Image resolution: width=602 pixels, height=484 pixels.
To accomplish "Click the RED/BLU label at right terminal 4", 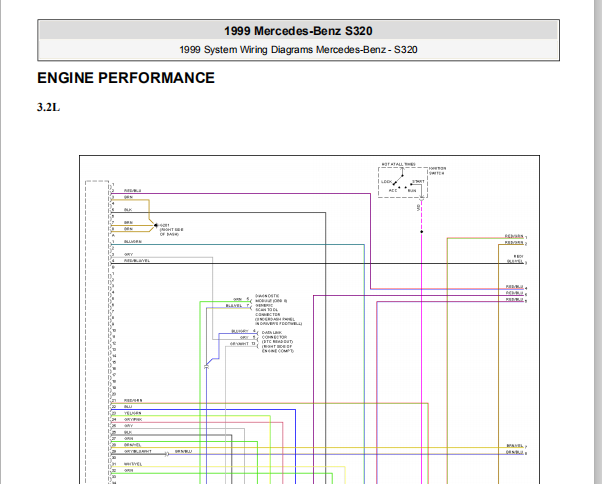I will pyautogui.click(x=514, y=287).
